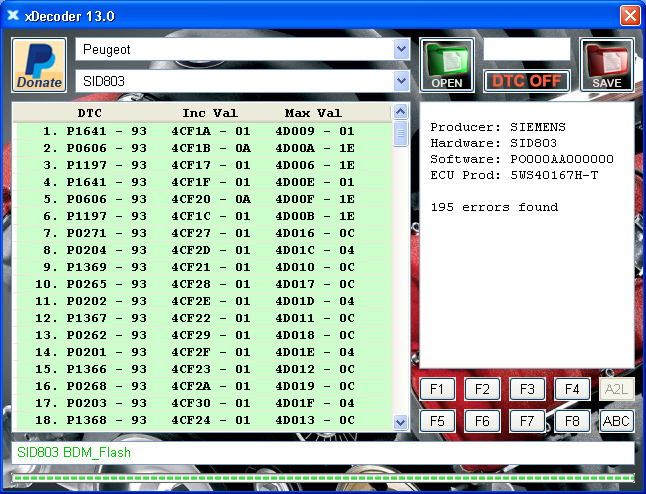646x494 pixels.
Task: Select row 5. P0606 - 93
Action: pos(202,199)
